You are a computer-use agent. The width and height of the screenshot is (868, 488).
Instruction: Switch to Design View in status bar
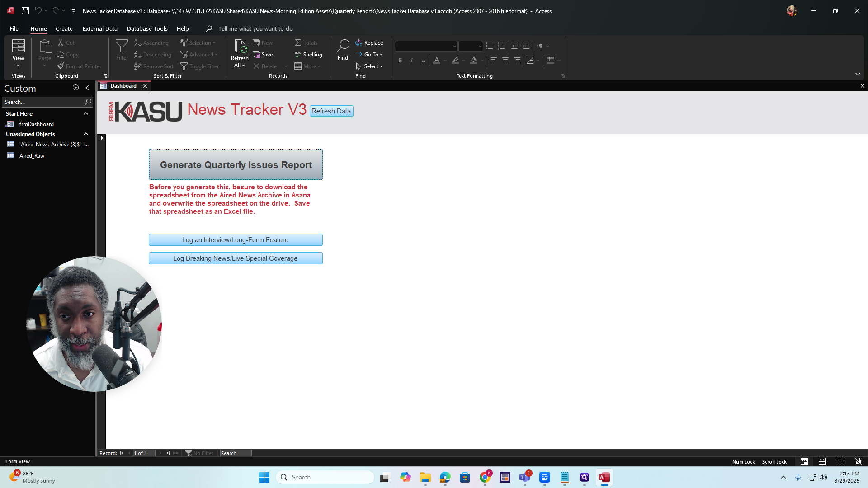pos(858,461)
